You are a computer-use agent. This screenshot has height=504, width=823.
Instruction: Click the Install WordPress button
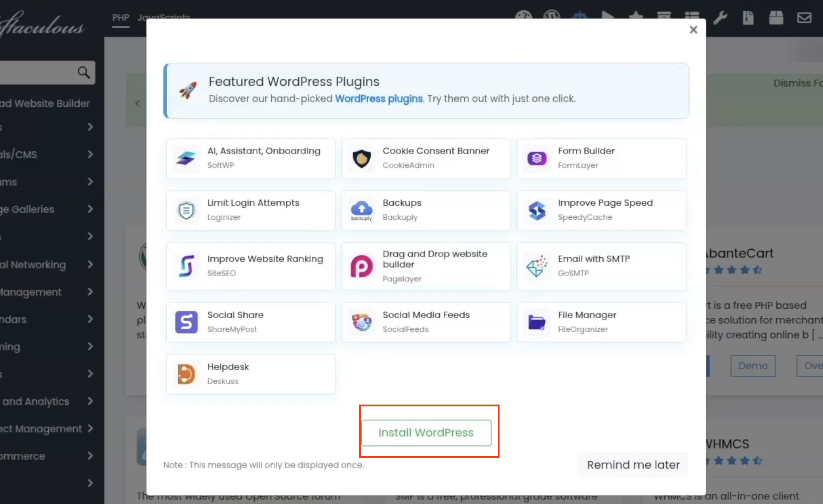click(x=426, y=433)
